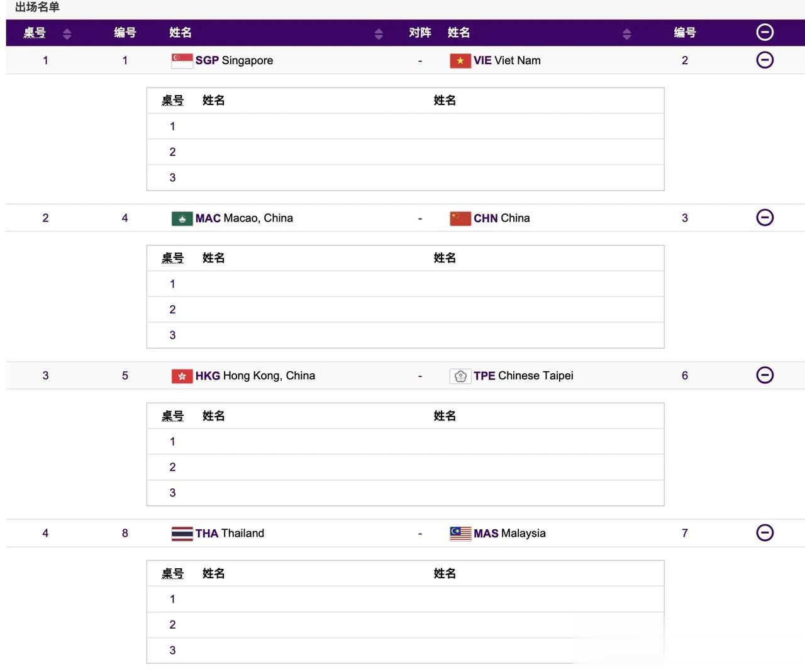Sort by 桌号 column arrows
Image resolution: width=805 pixels, height=672 pixels.
tap(67, 34)
